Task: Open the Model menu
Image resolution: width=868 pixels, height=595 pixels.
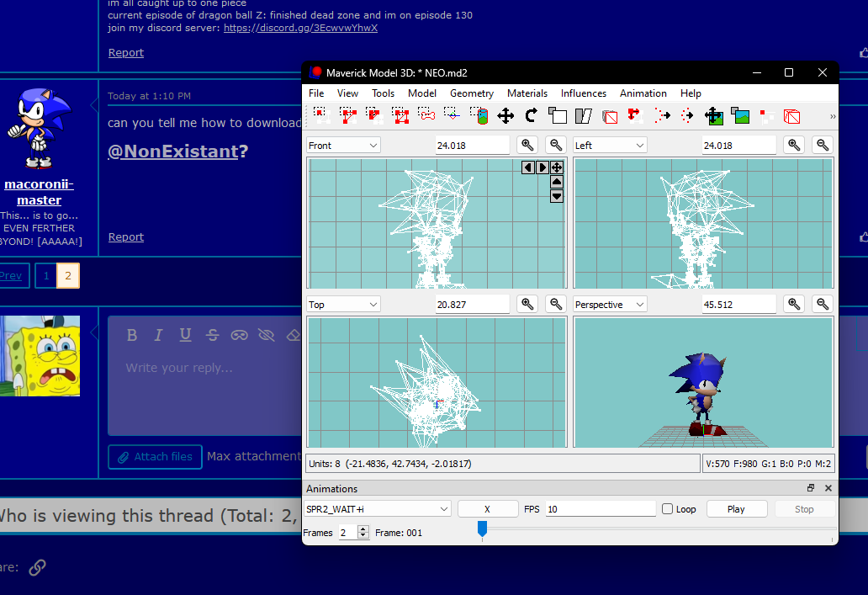Action: [x=422, y=93]
